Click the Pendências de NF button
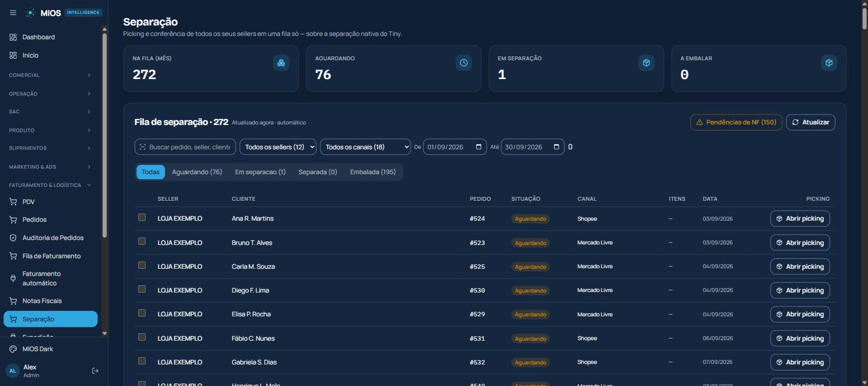868x386 pixels. 736,122
